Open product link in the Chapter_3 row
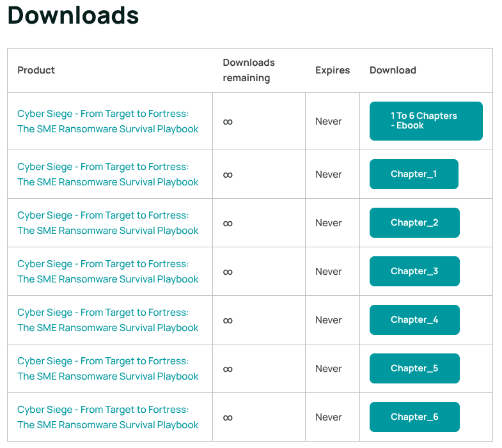Screen dimensions: 502x448 tap(108, 272)
